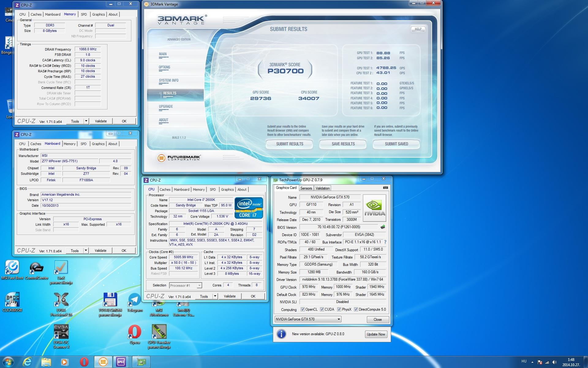Click the bus interface question mark icon
The width and height of the screenshot is (588, 368).
pyautogui.click(x=385, y=242)
